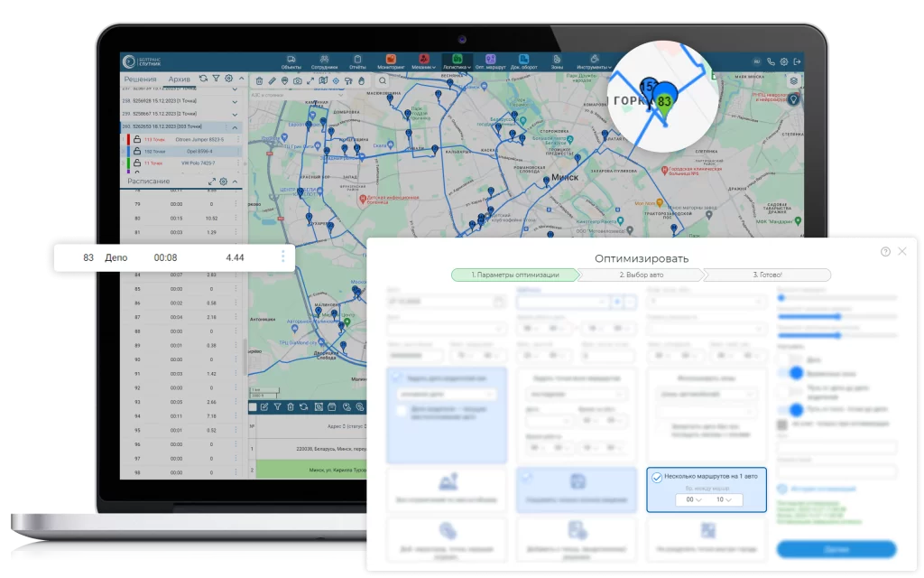Image resolution: width=924 pixels, height=578 pixels.
Task: Select the VW Polo 7425-7 route row
Action: [x=181, y=163]
